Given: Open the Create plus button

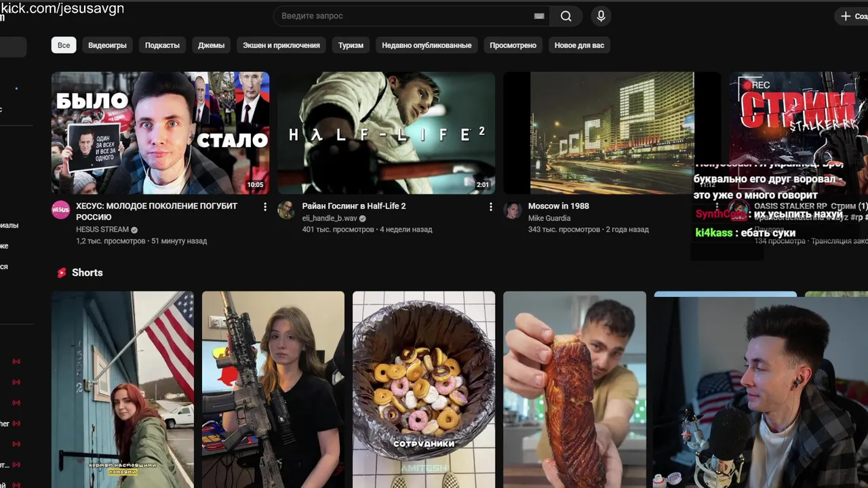Looking at the screenshot, I should [x=852, y=16].
